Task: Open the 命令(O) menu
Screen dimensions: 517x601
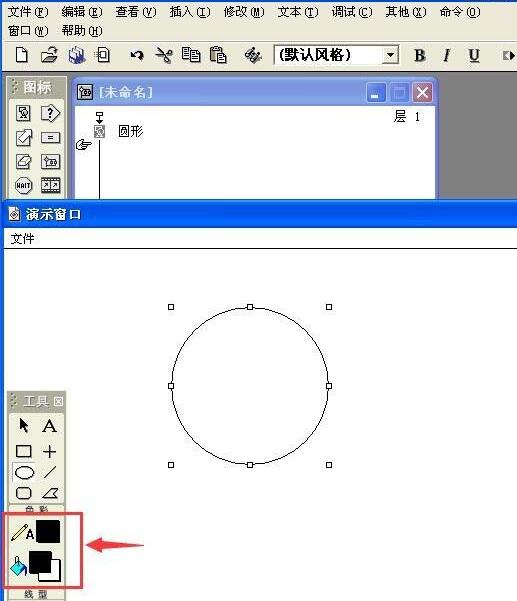Action: [460, 12]
